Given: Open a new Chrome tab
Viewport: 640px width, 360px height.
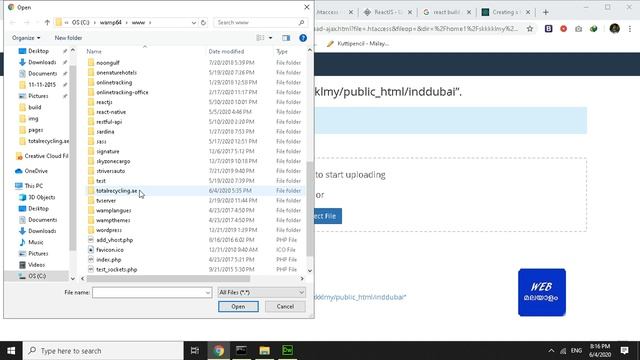Looking at the screenshot, I should coord(546,12).
